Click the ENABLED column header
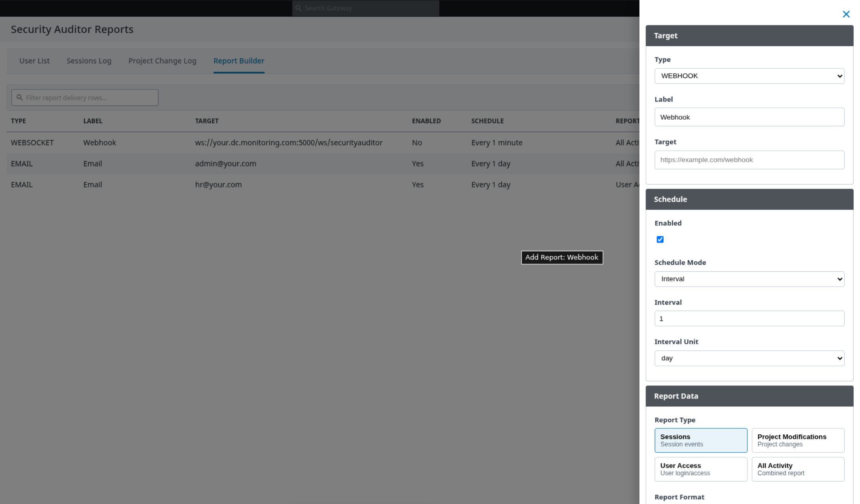 coord(426,121)
